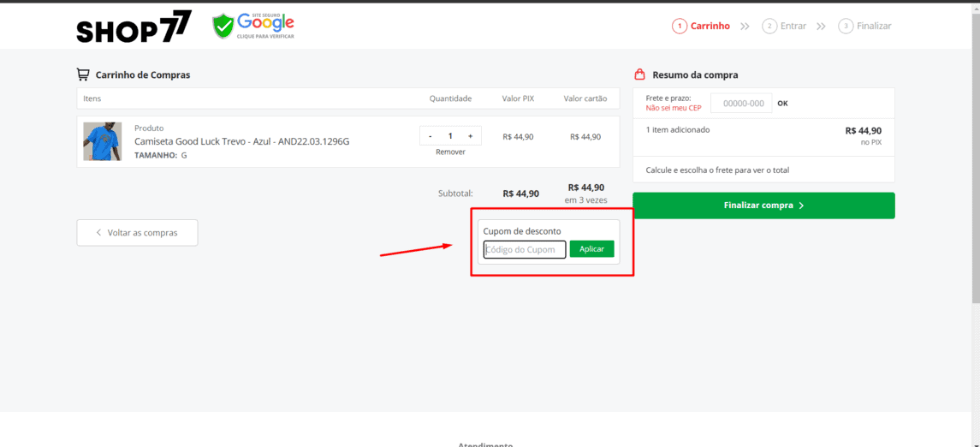Screen dimensions: 980x447
Task: Click the Finalizar step 3 circle
Action: (x=846, y=26)
